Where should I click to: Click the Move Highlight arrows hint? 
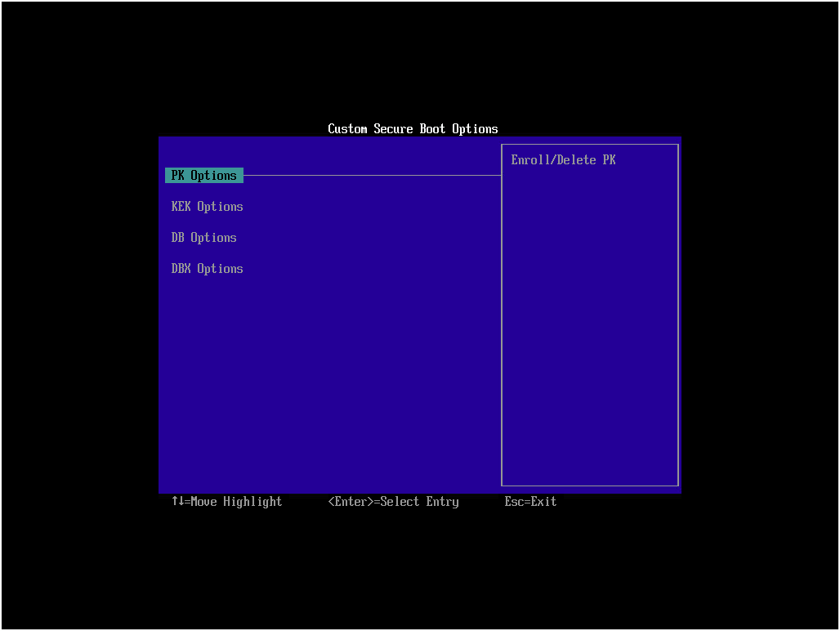point(226,501)
